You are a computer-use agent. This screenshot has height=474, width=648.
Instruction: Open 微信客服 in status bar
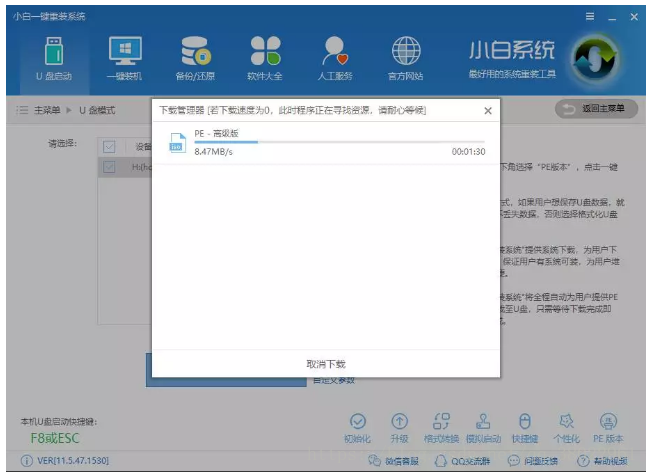pos(393,460)
